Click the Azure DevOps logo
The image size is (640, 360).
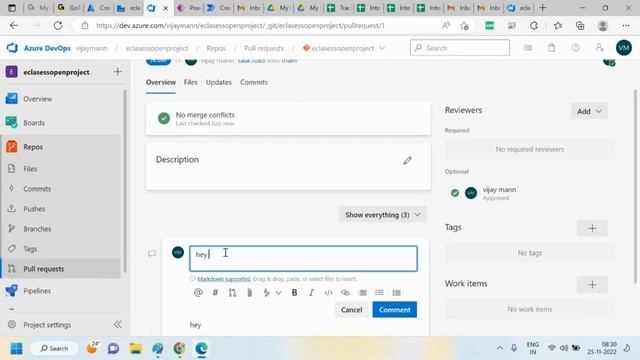(12, 48)
